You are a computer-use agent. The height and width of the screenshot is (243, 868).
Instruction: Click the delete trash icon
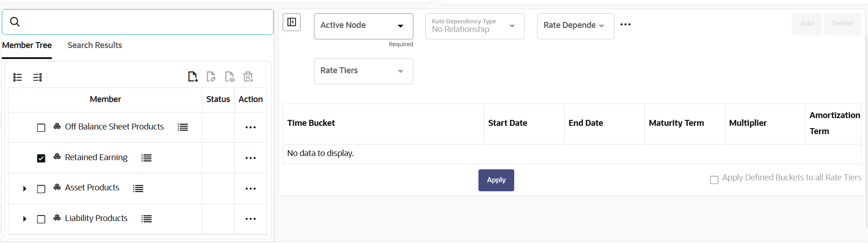click(248, 76)
